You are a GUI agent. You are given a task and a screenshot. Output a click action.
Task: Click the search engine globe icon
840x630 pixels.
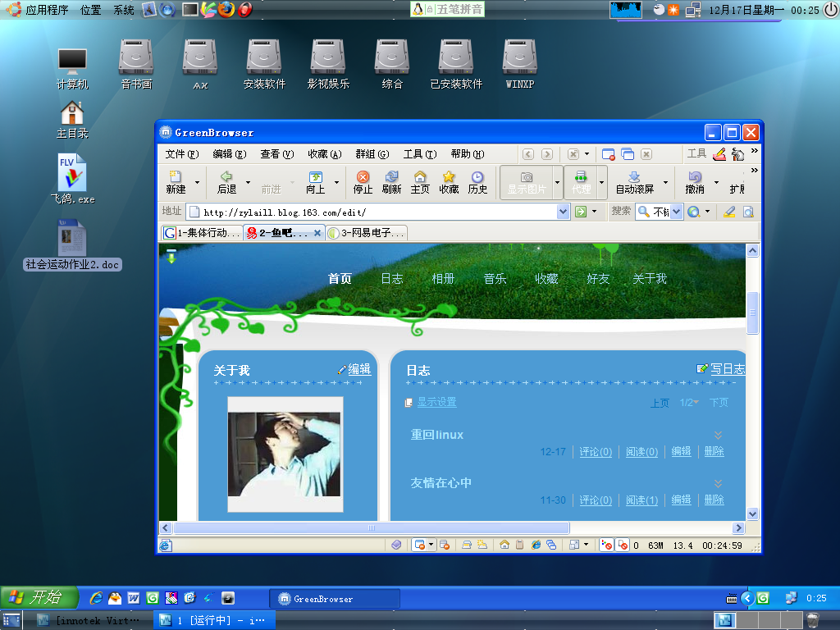tap(694, 212)
